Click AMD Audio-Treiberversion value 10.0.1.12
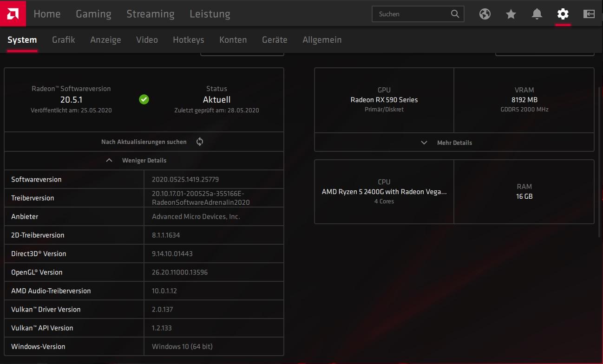This screenshot has height=364, width=603. coord(164,291)
